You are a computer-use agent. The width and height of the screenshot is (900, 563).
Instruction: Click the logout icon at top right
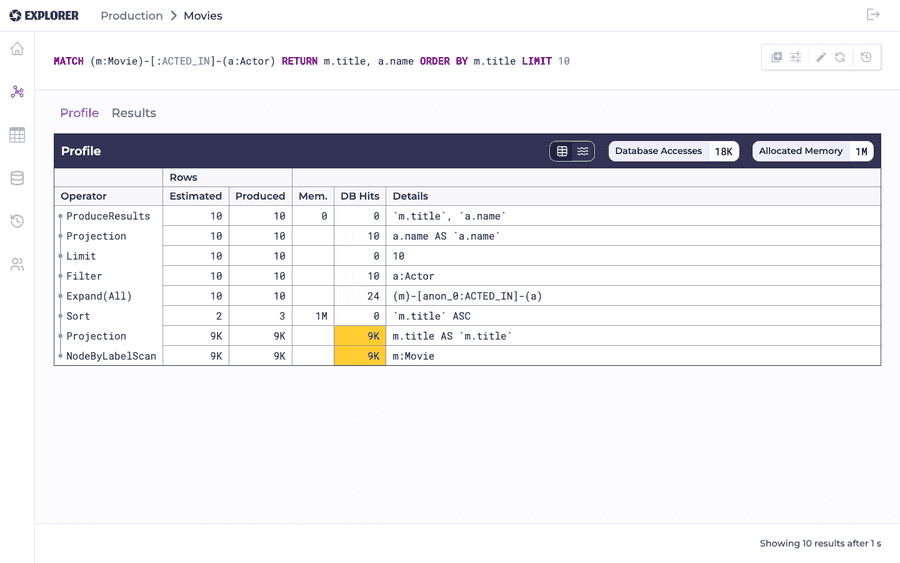[873, 15]
